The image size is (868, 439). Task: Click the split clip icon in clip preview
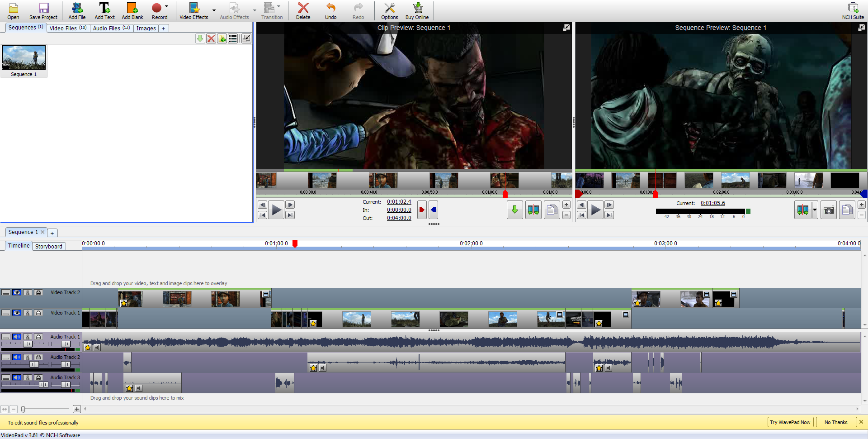(x=533, y=210)
